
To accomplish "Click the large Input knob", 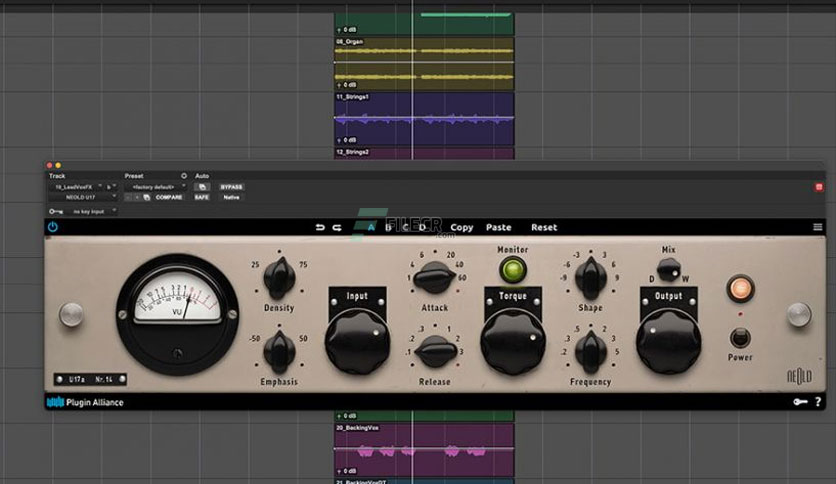I will tap(357, 342).
